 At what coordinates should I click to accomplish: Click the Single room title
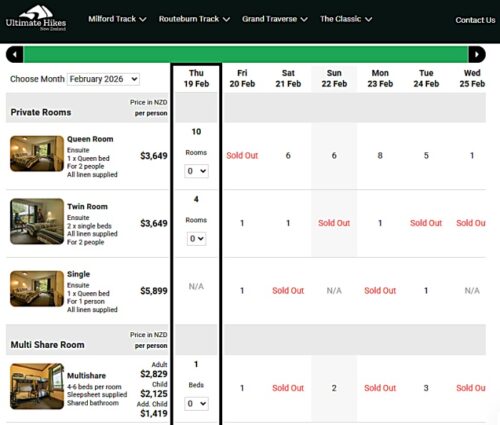point(79,274)
